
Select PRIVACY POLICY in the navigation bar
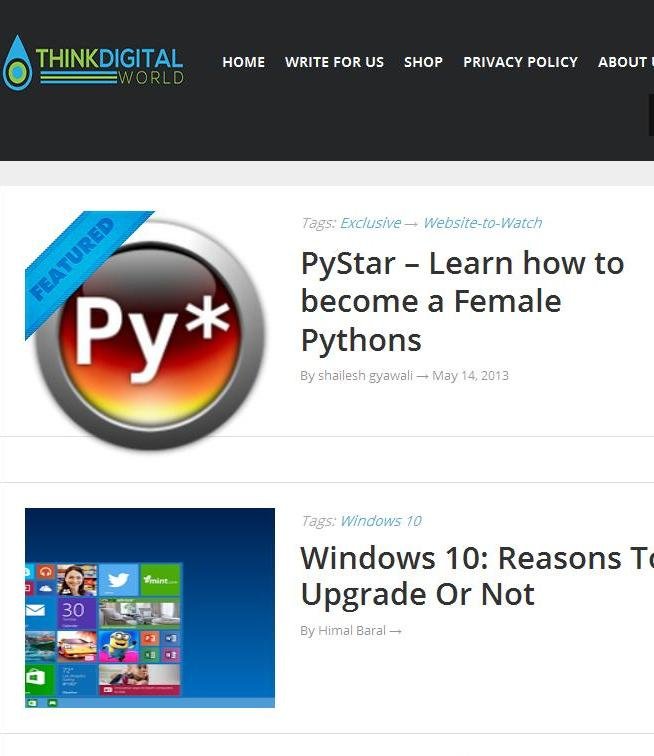[x=520, y=62]
